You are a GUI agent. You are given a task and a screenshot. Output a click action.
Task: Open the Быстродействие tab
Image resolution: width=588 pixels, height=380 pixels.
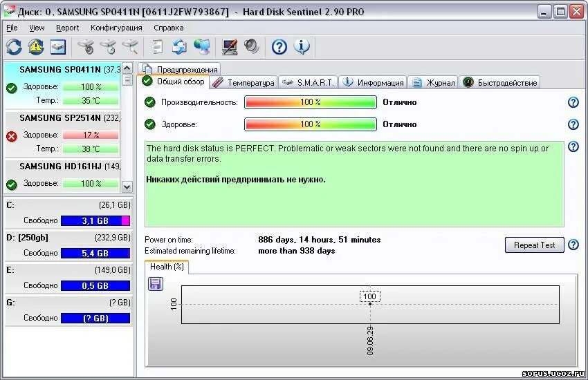(499, 82)
